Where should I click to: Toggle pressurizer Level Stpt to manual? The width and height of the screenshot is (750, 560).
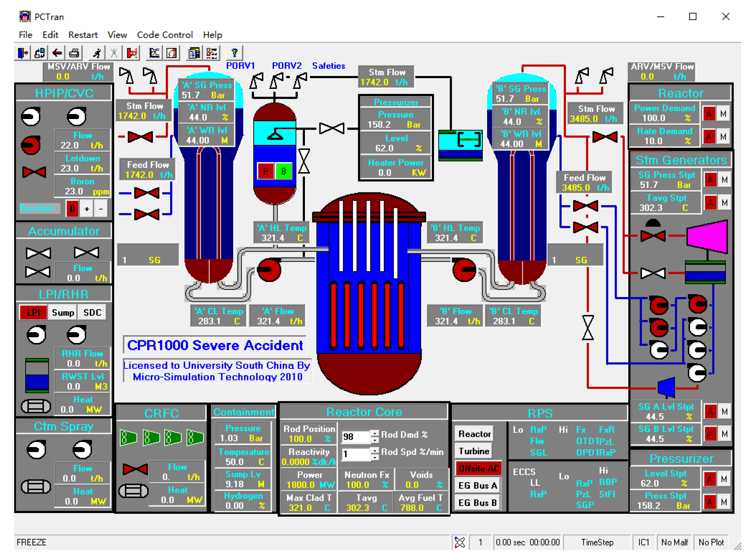click(x=724, y=479)
